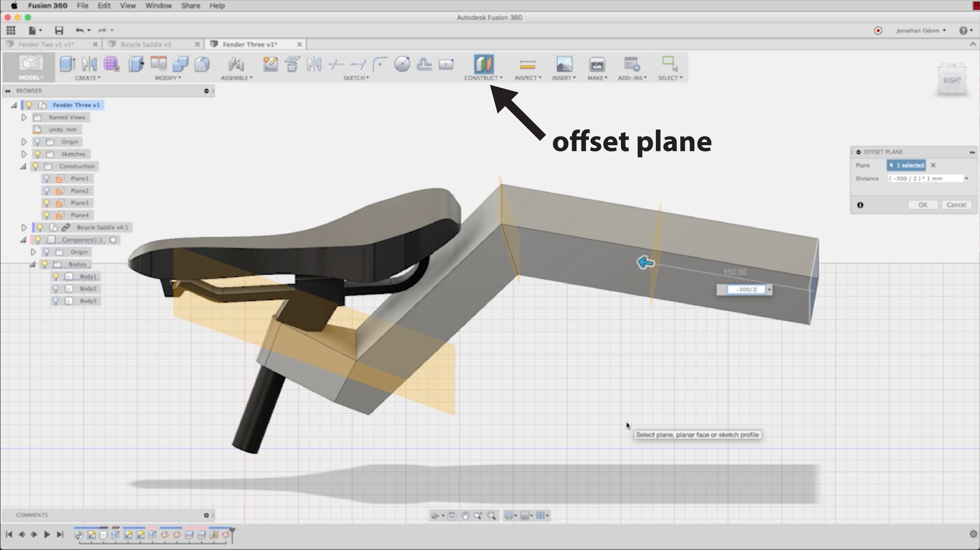Click the Joint assemble icon
This screenshot has width=980, height=550.
(x=236, y=64)
